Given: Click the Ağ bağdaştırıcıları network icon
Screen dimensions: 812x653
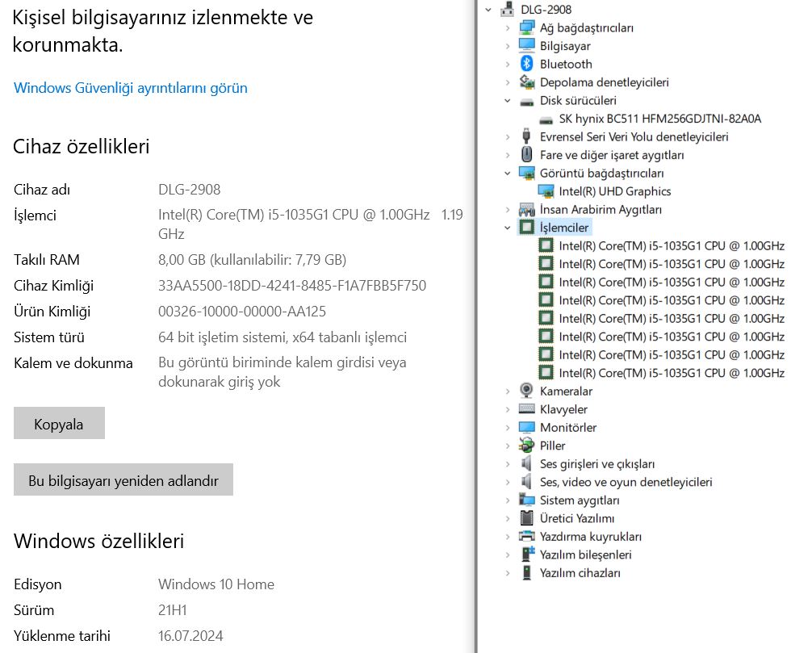Looking at the screenshot, I should coord(526,27).
